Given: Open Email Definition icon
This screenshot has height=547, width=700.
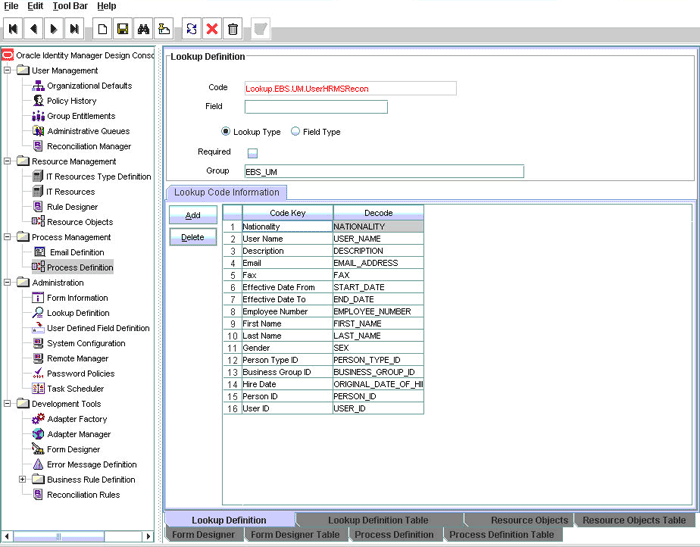Looking at the screenshot, I should 39,252.
